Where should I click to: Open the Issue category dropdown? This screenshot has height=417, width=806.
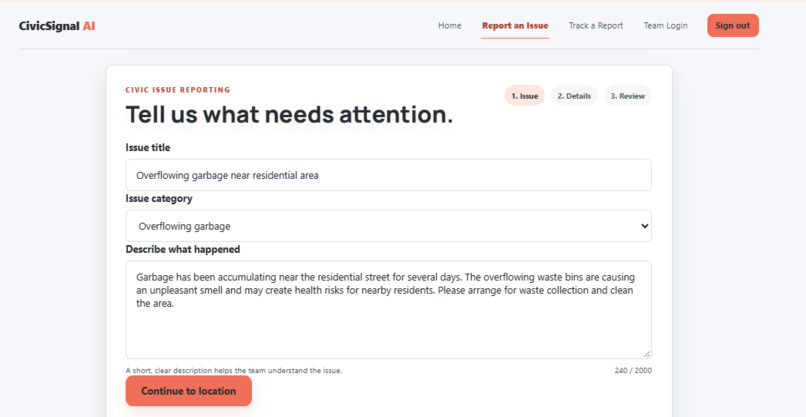pos(389,226)
